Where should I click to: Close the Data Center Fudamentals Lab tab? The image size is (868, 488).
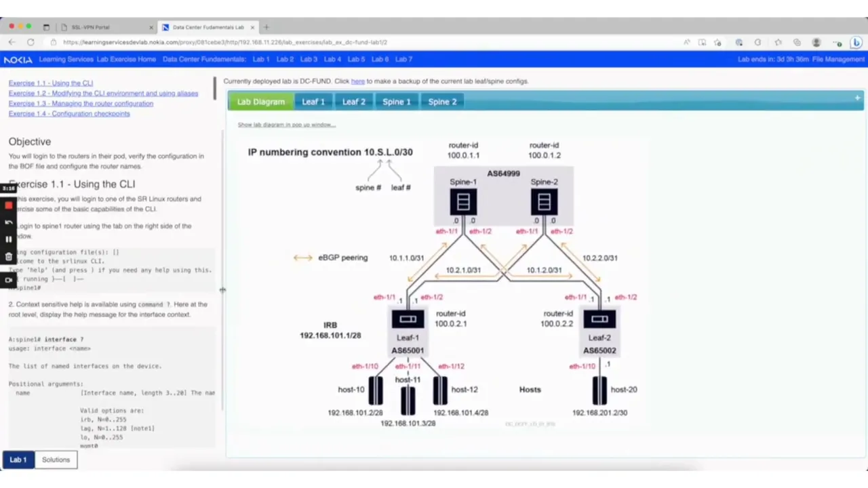point(253,27)
